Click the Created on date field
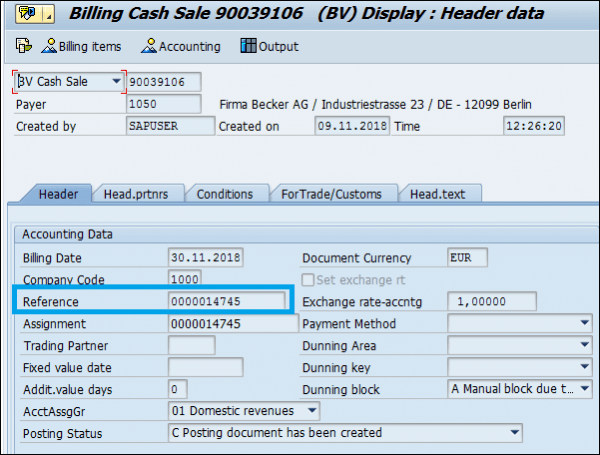 [x=352, y=126]
